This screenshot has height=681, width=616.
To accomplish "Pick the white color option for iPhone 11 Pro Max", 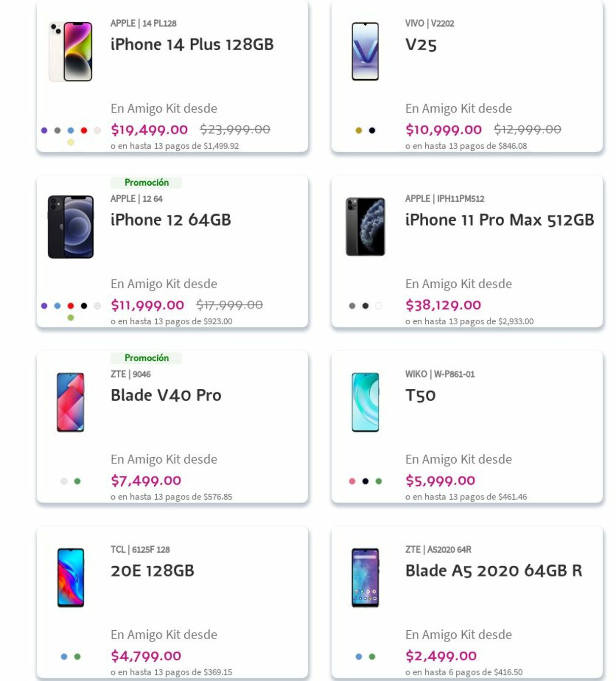I will [378, 305].
